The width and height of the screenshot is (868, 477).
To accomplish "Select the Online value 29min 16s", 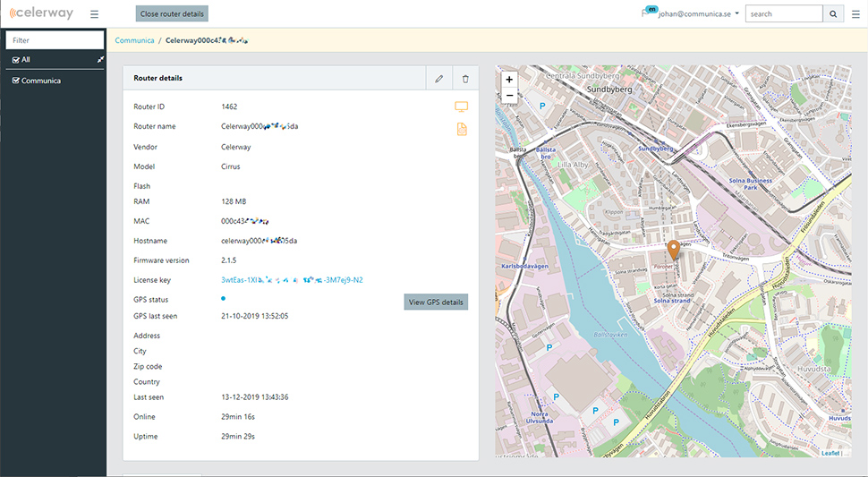I will [x=238, y=417].
